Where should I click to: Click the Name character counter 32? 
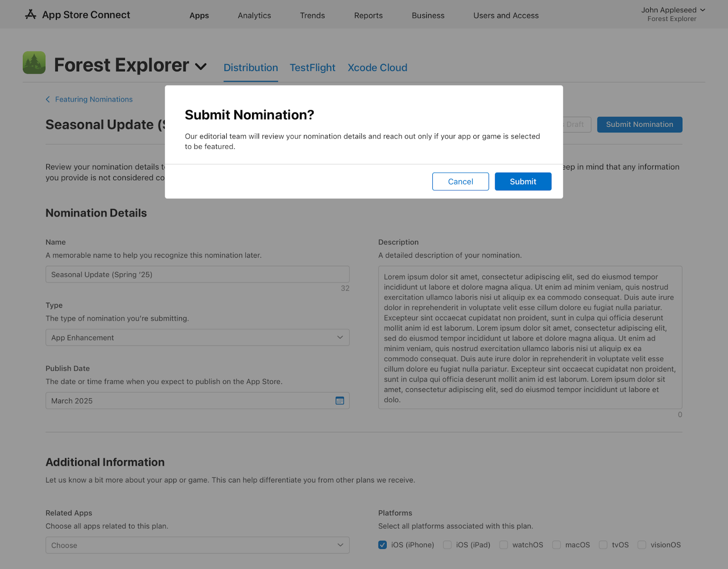pos(345,288)
